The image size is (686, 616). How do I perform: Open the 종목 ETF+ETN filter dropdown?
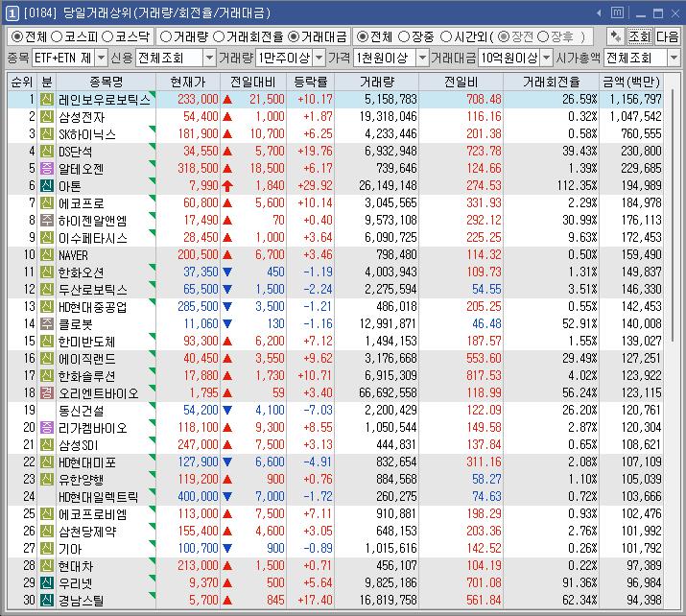coord(101,58)
